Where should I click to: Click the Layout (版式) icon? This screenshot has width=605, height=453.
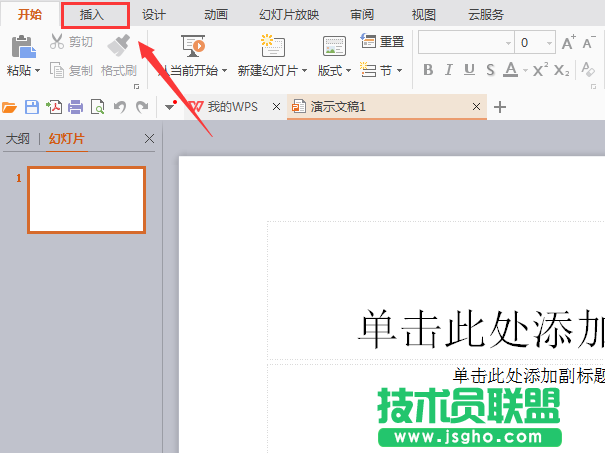click(x=334, y=46)
